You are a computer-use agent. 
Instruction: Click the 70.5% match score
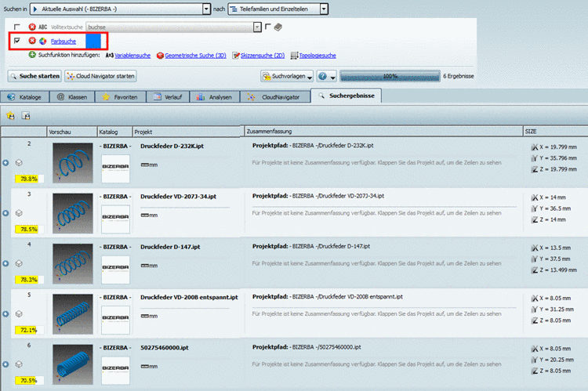click(x=29, y=381)
